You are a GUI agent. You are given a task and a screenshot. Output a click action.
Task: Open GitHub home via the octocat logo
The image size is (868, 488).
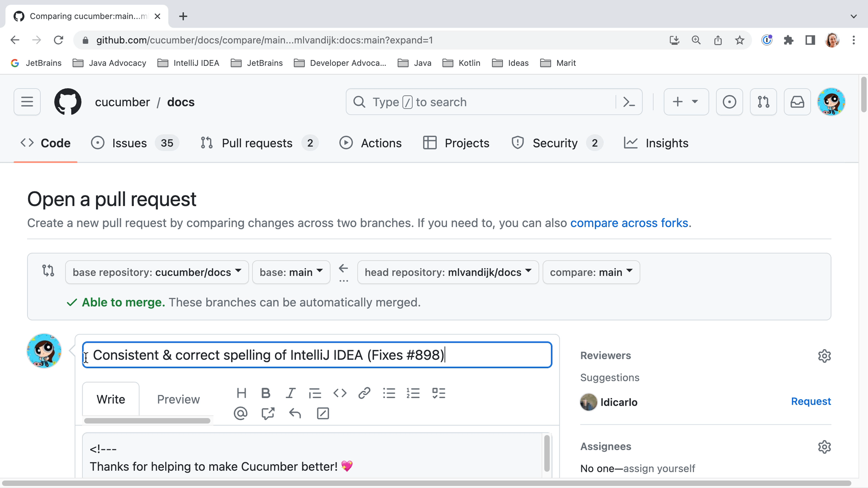point(68,102)
